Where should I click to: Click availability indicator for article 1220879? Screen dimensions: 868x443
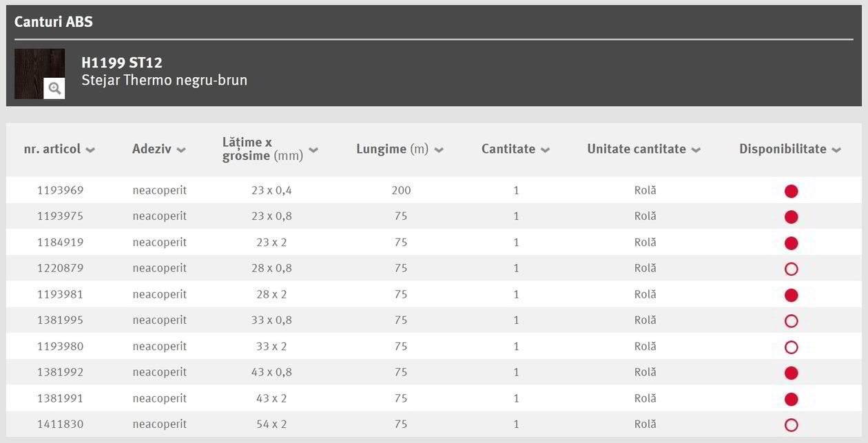[791, 269]
